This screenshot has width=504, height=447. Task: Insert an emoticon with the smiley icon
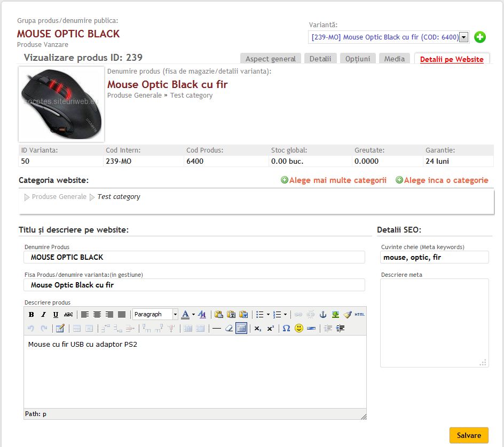[x=299, y=329]
